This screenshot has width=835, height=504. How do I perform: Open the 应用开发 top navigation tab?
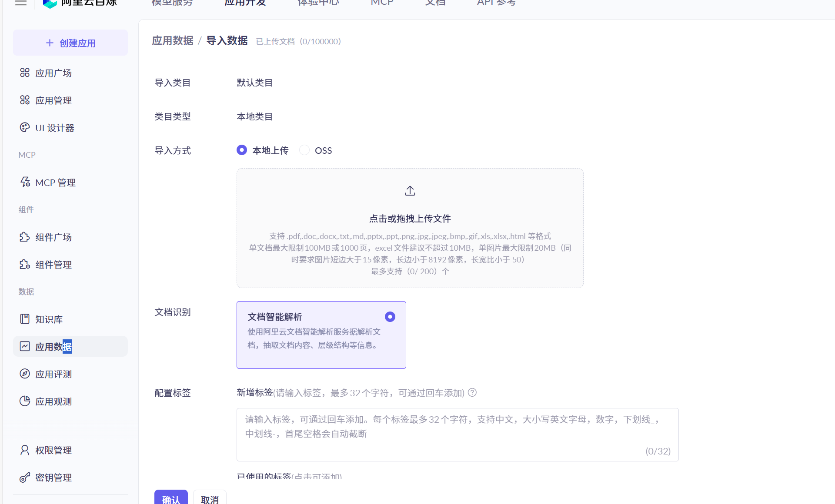tap(245, 3)
